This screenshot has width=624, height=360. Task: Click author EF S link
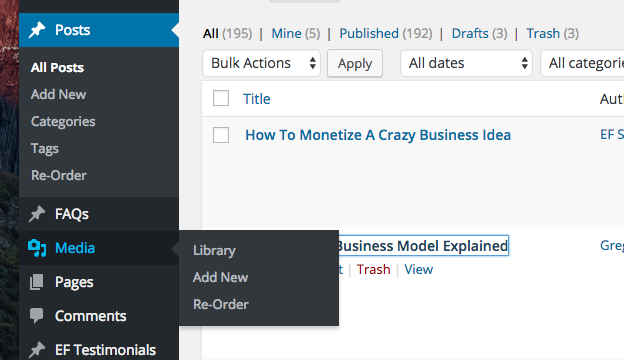(x=612, y=134)
